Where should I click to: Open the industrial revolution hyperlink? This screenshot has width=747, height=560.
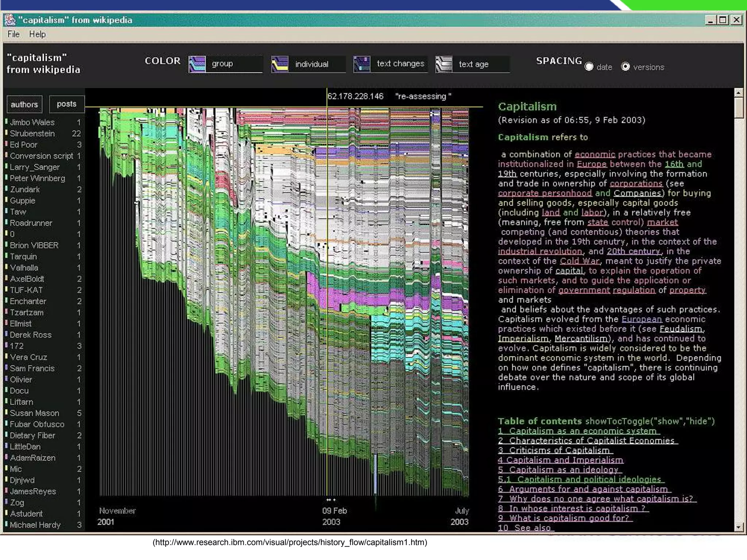[540, 251]
